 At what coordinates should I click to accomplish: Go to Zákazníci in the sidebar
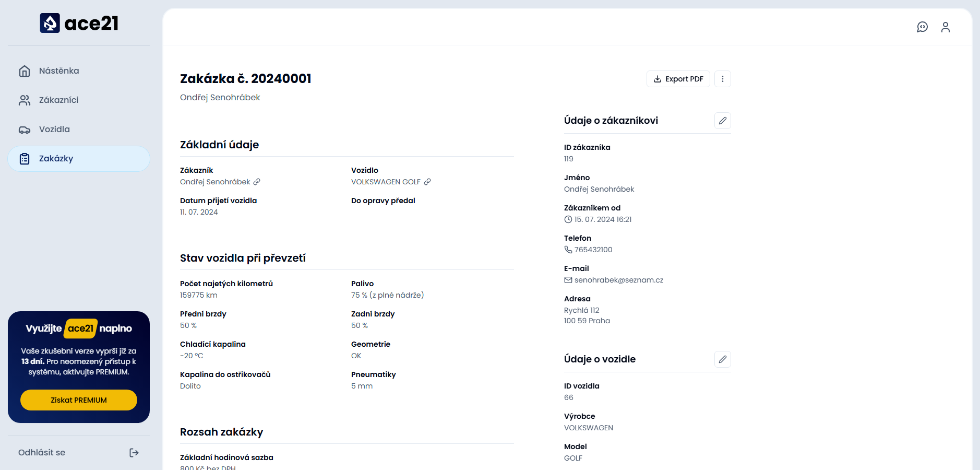click(x=79, y=100)
